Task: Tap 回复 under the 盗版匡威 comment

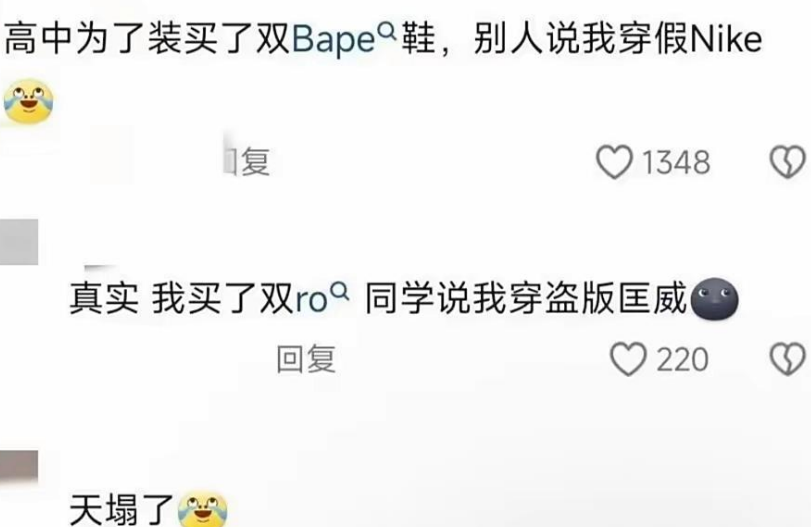Action: tap(306, 359)
